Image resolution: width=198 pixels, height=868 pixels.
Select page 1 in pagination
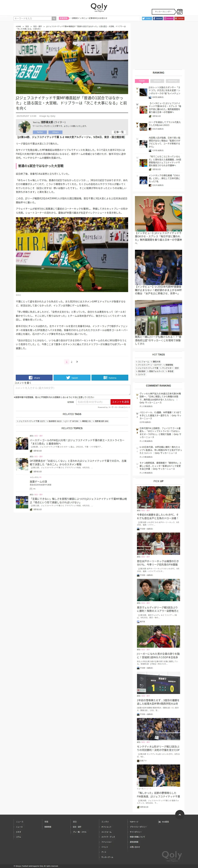[67, 362]
